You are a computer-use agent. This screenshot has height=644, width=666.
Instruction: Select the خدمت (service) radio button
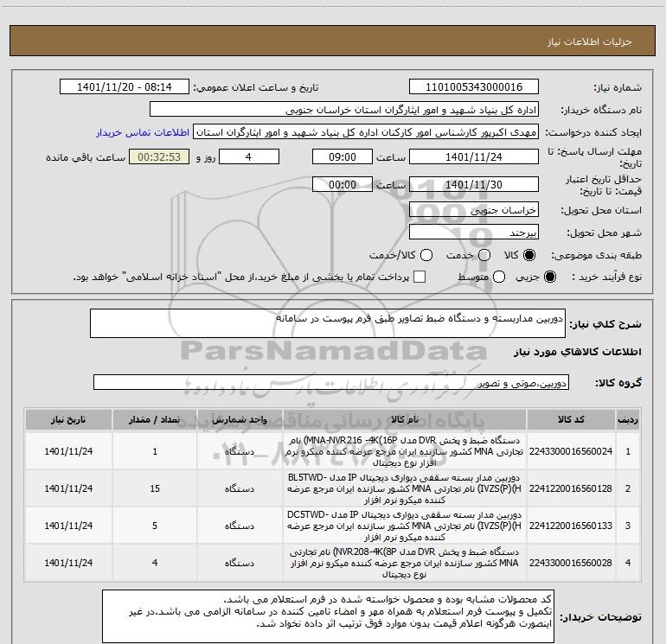coord(484,255)
